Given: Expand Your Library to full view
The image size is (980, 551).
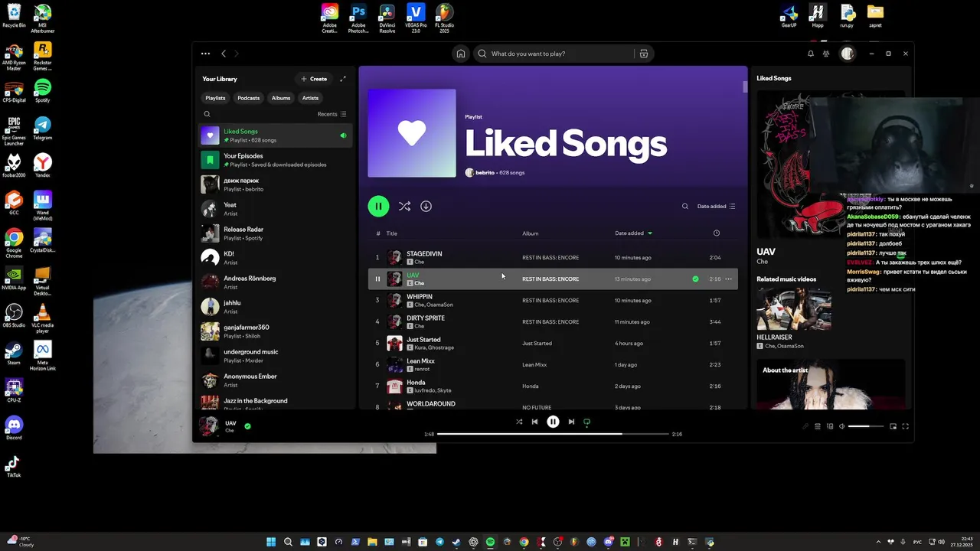Looking at the screenshot, I should coord(343,79).
